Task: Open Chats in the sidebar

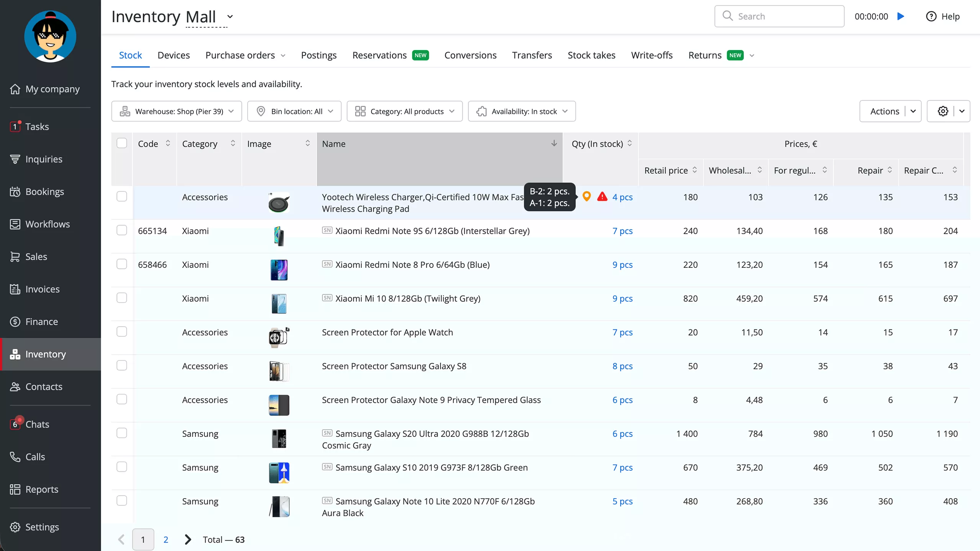Action: pyautogui.click(x=37, y=424)
